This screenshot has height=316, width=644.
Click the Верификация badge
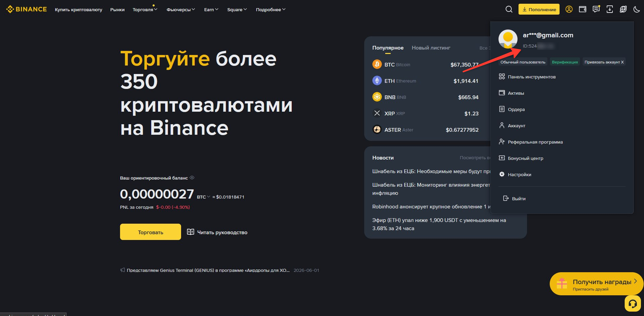565,62
